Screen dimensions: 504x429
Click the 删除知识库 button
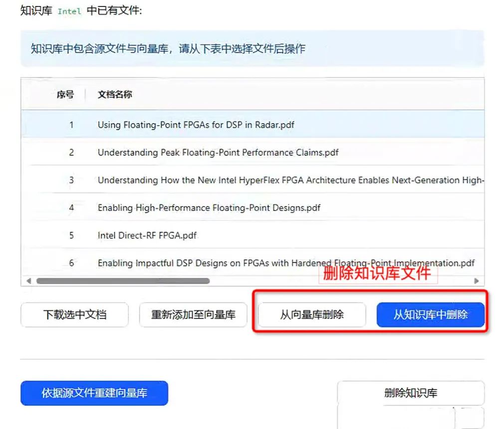pyautogui.click(x=411, y=393)
